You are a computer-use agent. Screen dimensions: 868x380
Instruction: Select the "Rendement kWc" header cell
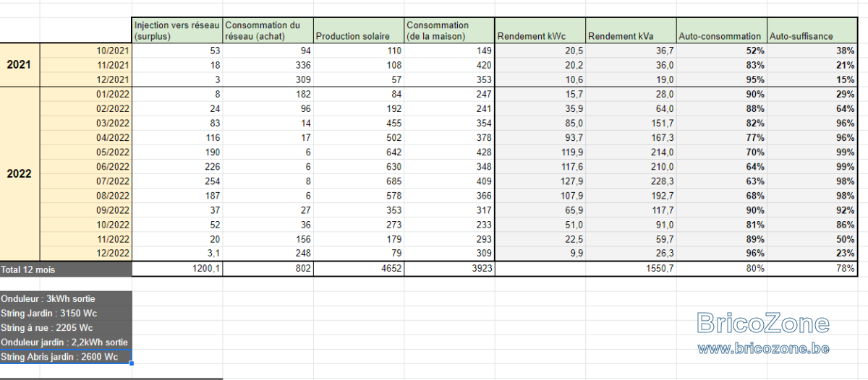tap(540, 30)
